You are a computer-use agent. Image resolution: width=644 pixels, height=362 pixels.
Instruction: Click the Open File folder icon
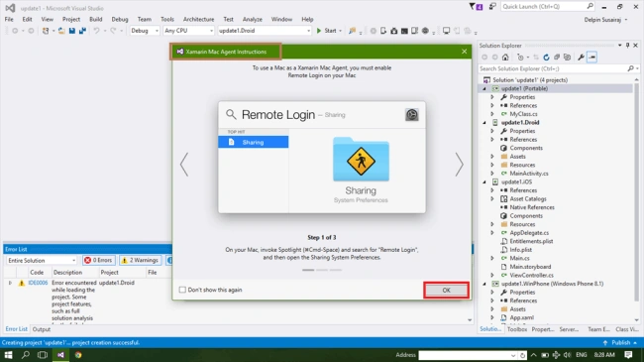(61, 31)
